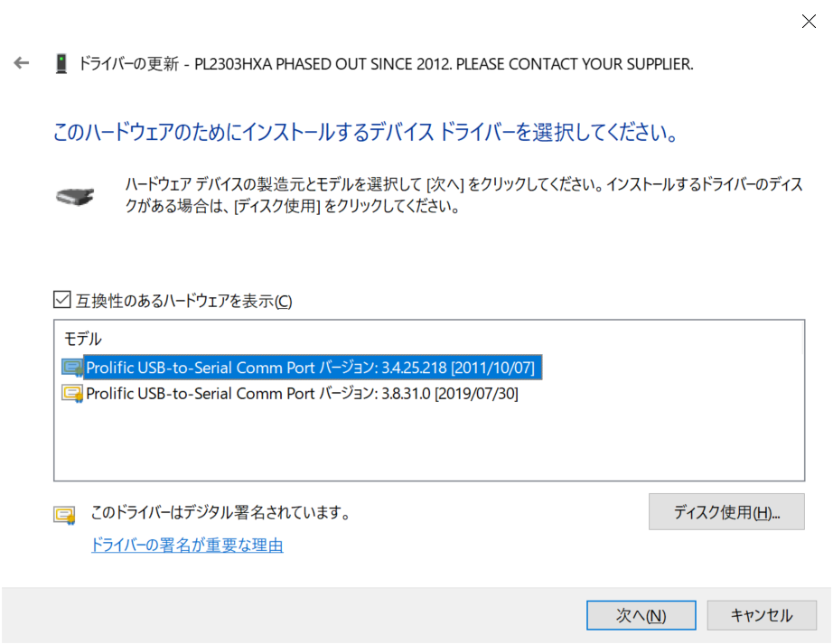Screen dimensions: 833x644
Task: Click the icon beside driver version 3.8.31.0
Action: pos(70,393)
